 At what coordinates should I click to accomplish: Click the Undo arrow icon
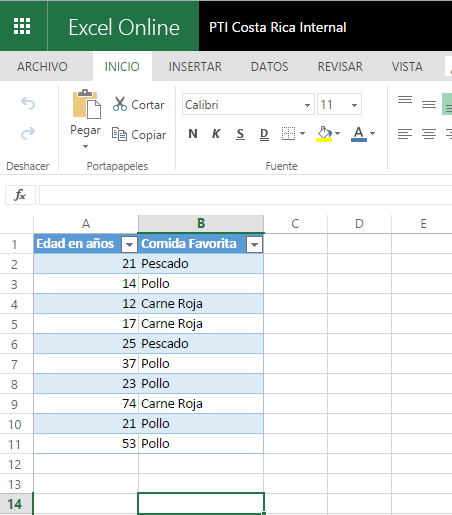click(x=28, y=103)
